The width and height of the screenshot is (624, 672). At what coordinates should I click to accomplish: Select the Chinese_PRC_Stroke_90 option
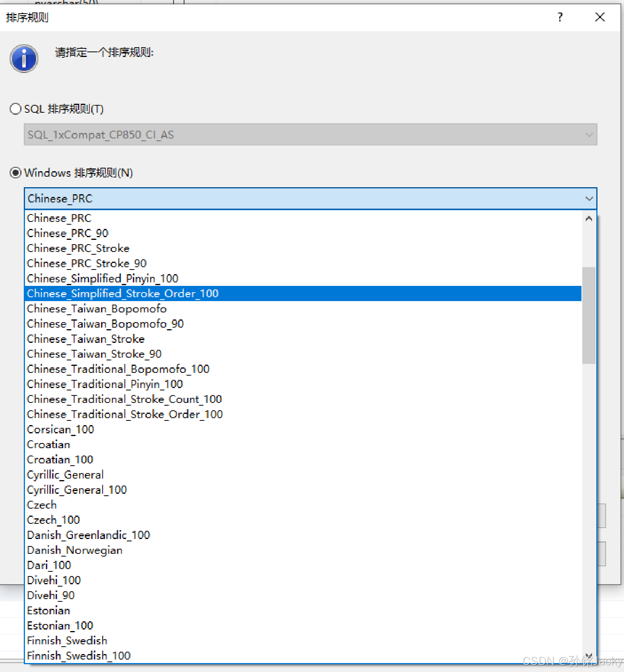pos(87,264)
